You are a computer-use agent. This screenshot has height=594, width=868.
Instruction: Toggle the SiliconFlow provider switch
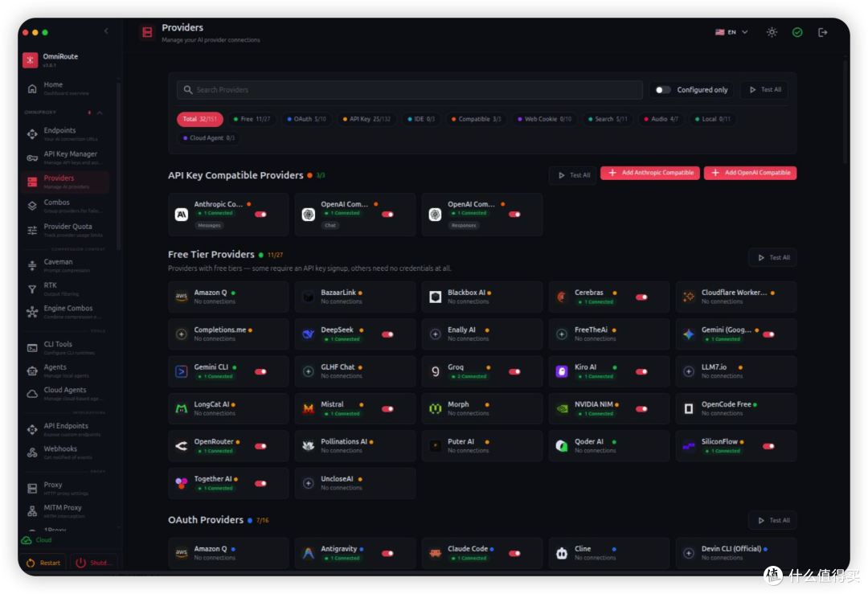(x=768, y=446)
